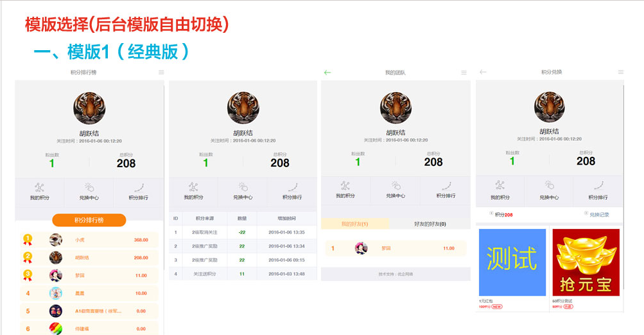Viewport: 644px width, 335px height.
Task: Click 关注送积分 row in history table
Action: pyautogui.click(x=243, y=274)
